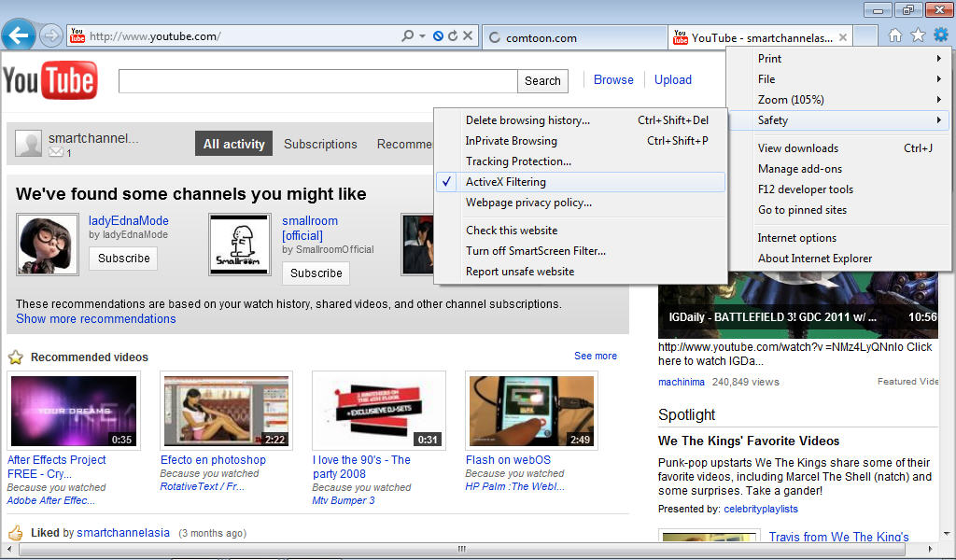Select the Subscriptions tab
The image size is (956, 560).
[320, 145]
